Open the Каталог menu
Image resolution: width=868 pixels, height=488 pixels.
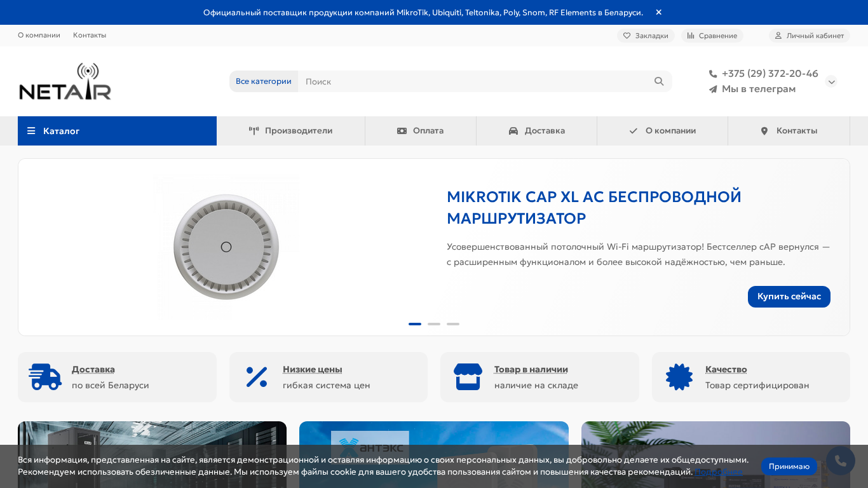pyautogui.click(x=117, y=131)
